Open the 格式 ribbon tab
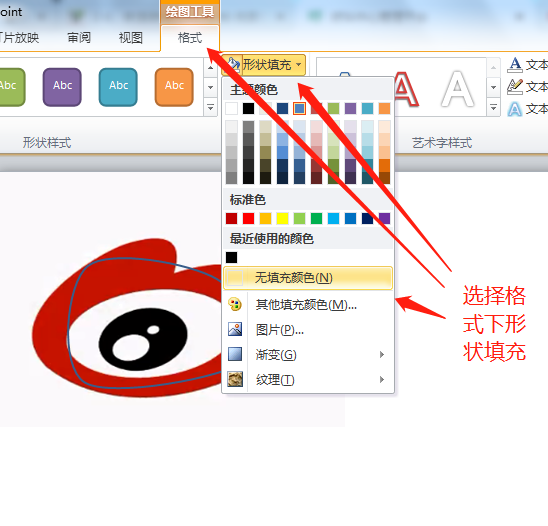This screenshot has width=548, height=526. point(190,38)
